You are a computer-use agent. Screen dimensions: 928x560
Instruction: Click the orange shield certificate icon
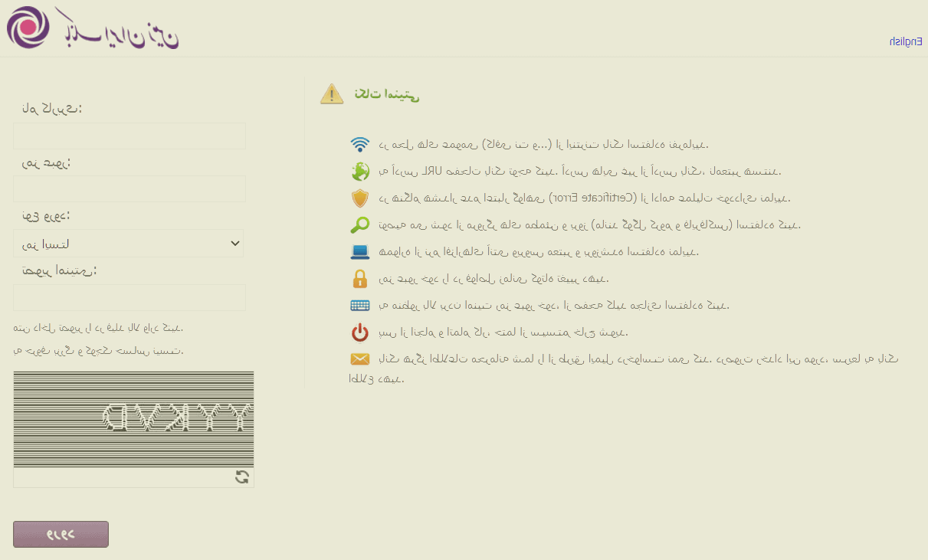pos(360,198)
